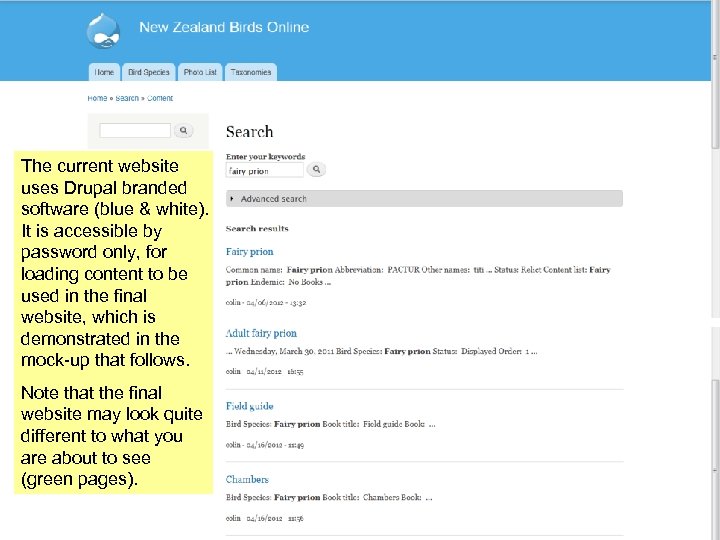Open Content in the breadcrumb
The image size is (720, 540).
(x=160, y=98)
